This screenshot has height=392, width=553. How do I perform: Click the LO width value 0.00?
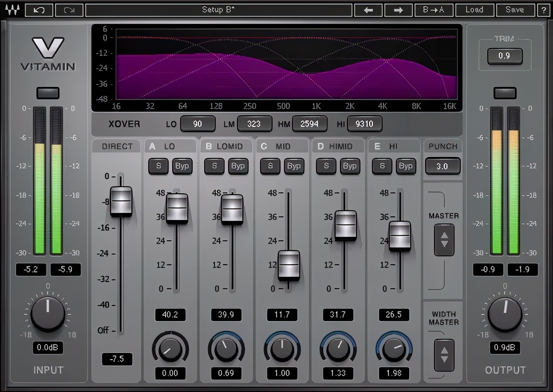coord(170,373)
